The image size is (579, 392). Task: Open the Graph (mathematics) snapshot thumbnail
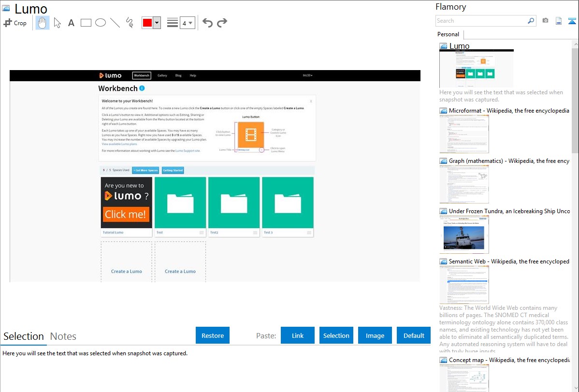coord(464,184)
